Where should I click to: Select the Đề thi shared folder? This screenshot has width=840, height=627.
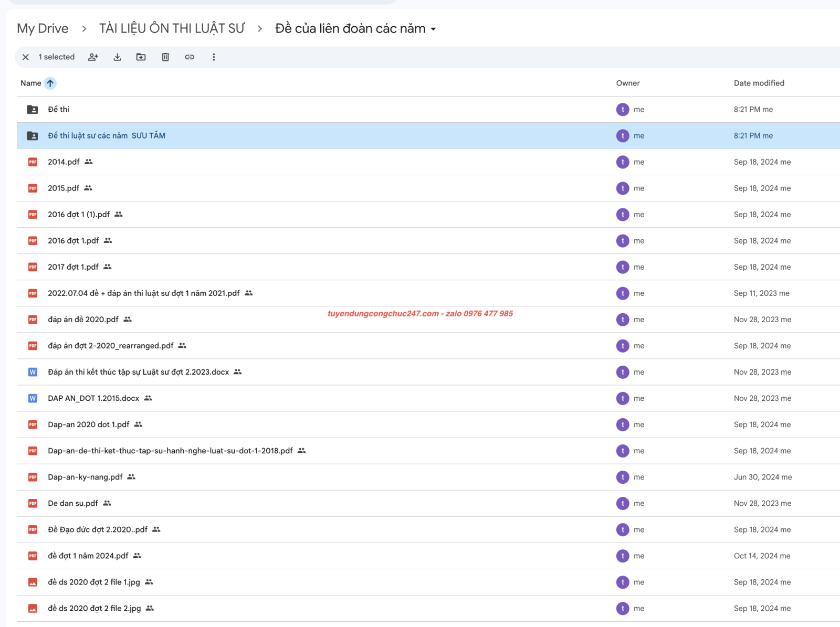58,109
